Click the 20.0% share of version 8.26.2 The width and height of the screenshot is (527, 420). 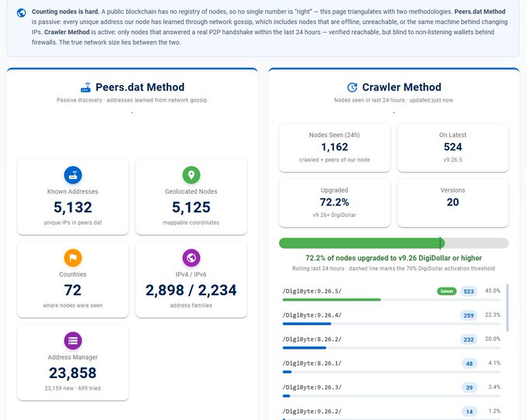click(x=493, y=339)
